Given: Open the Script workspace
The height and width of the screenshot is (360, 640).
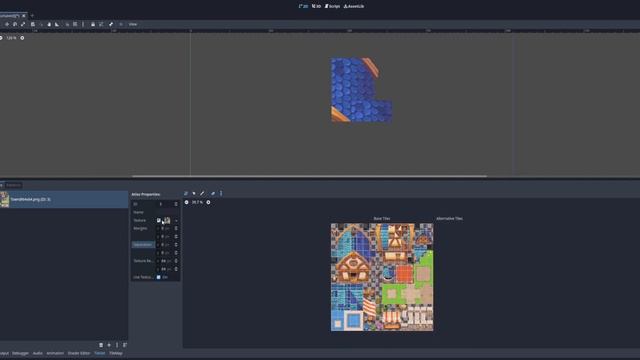Looking at the screenshot, I should [x=332, y=6].
